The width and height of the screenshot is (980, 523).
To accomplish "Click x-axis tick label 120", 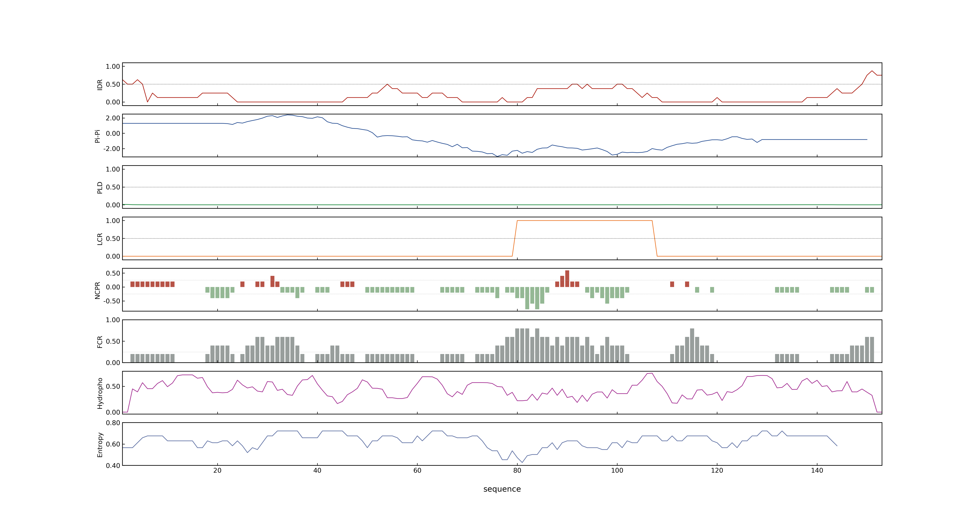I will 717,470.
